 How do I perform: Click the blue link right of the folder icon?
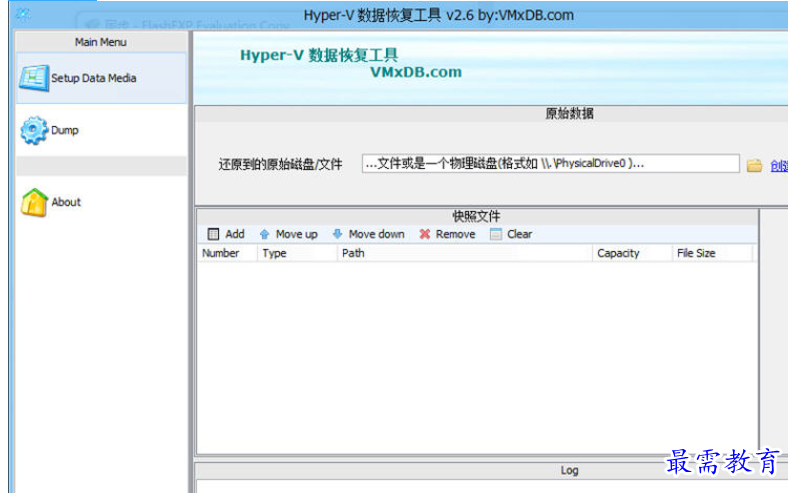point(779,166)
